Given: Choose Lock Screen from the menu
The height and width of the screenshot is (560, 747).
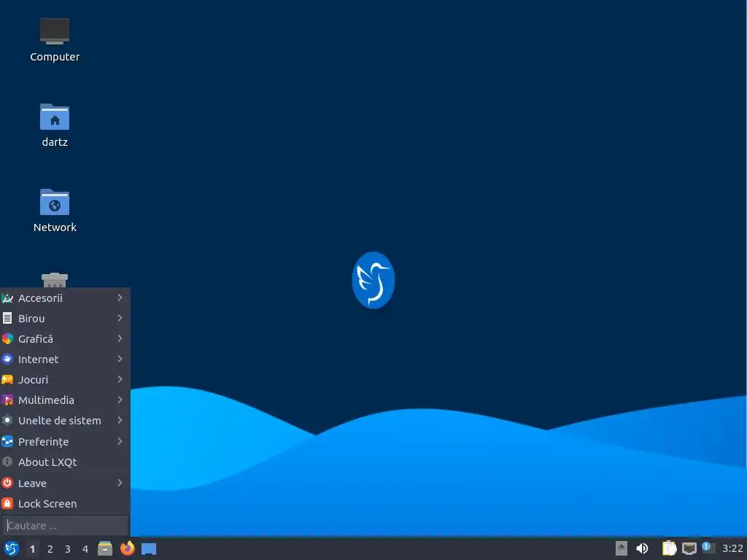Looking at the screenshot, I should pyautogui.click(x=65, y=503).
